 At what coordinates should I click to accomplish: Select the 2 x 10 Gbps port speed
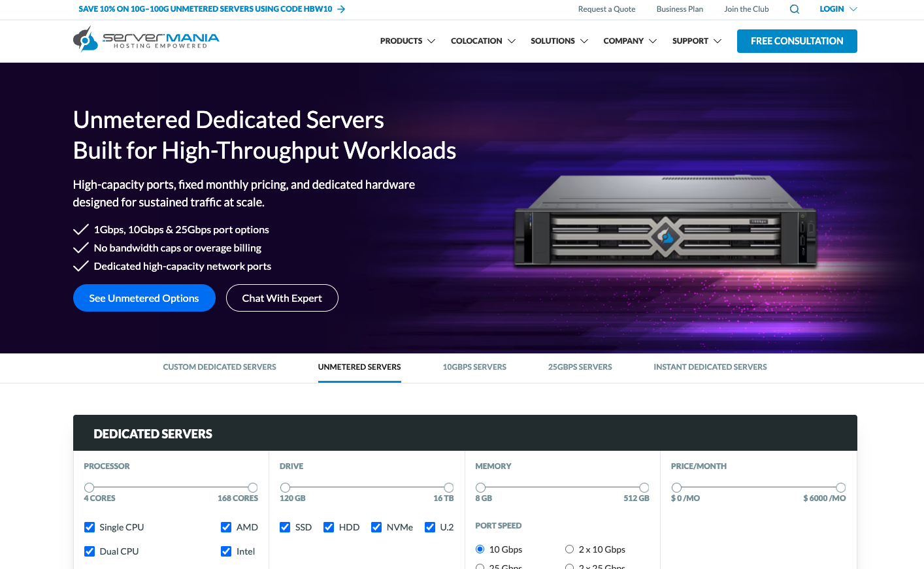coord(569,549)
